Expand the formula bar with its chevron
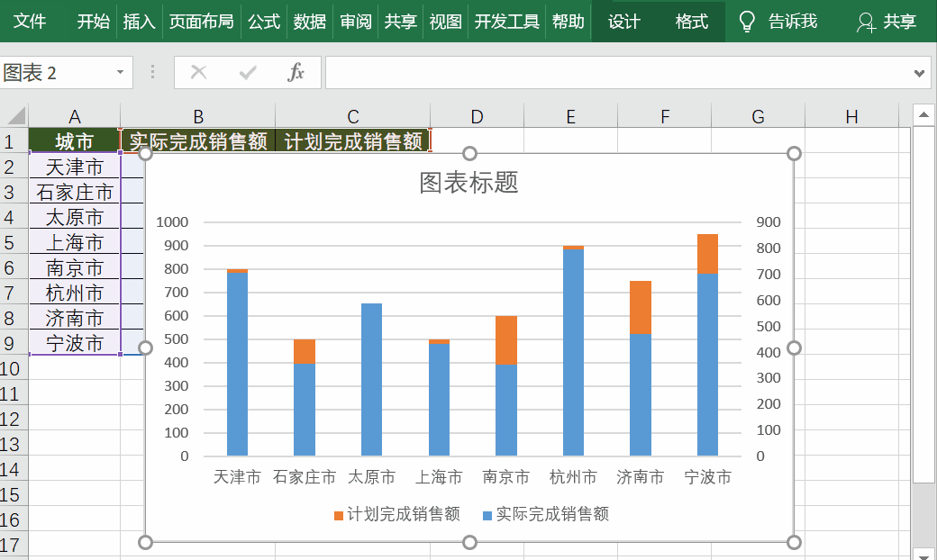Viewport: 937px width, 560px height. pos(918,73)
